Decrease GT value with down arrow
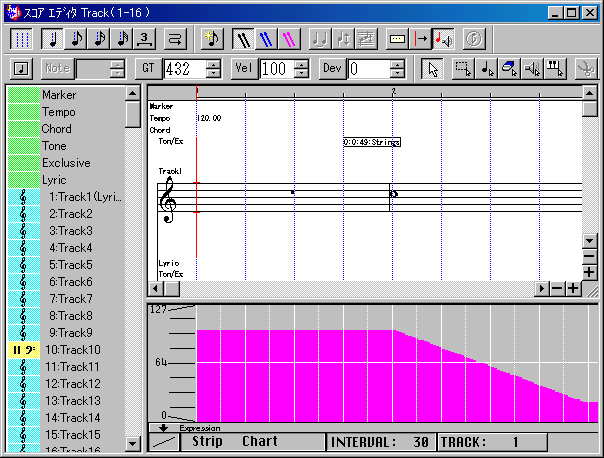Screen dimensions: 604x458 pyautogui.click(x=213, y=74)
